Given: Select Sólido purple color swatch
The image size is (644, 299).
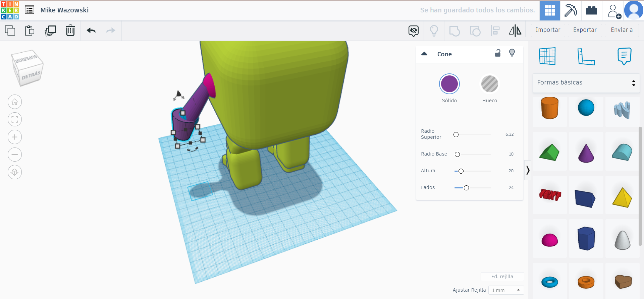Looking at the screenshot, I should click(449, 84).
